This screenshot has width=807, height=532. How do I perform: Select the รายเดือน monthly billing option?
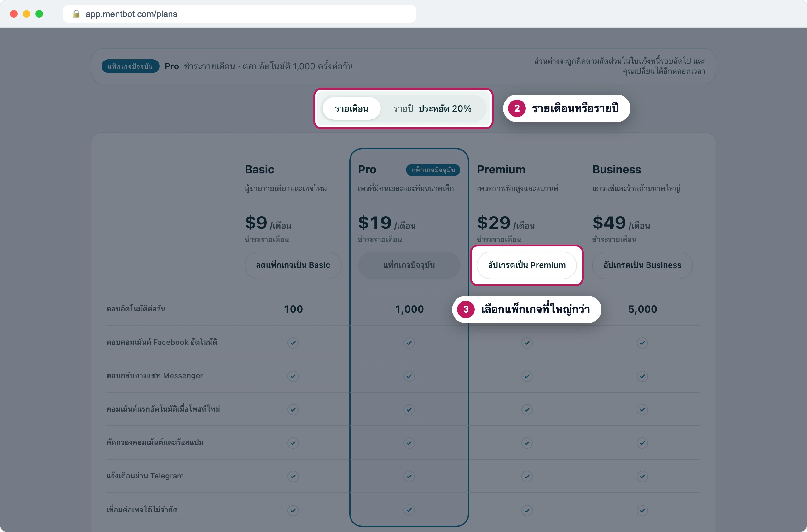click(351, 108)
